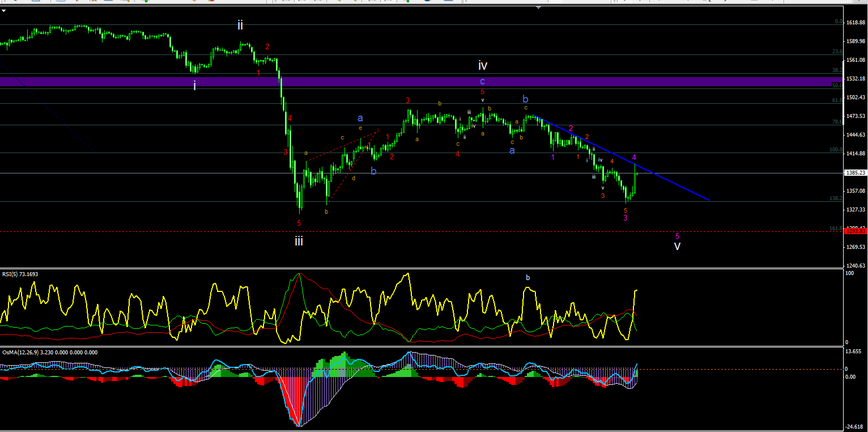Click the -24.618 value on OsMA scale

(854, 427)
